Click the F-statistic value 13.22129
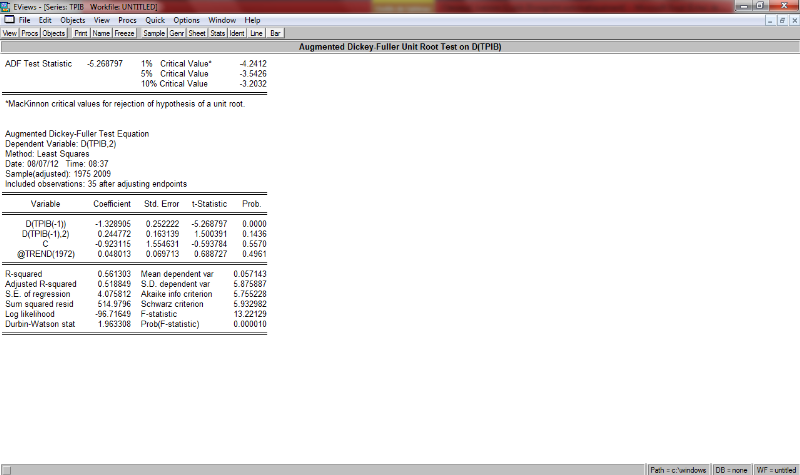This screenshot has height=475, width=800. coord(250,314)
